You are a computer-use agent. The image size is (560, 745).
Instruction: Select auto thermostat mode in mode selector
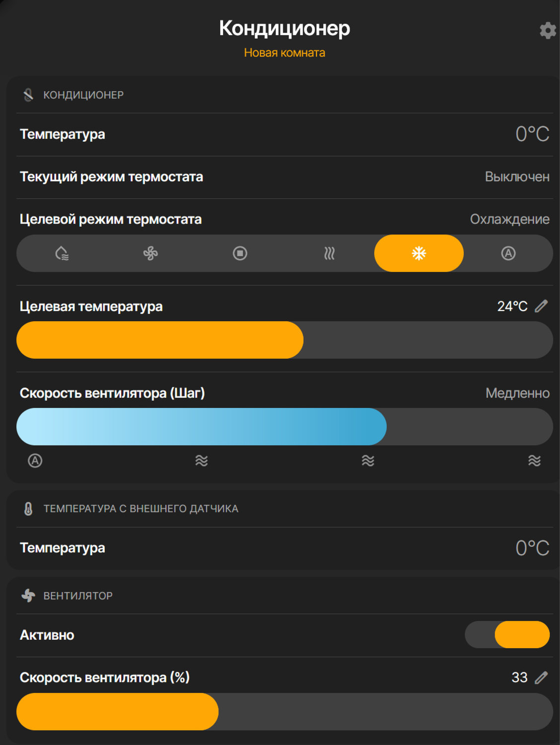(x=508, y=254)
